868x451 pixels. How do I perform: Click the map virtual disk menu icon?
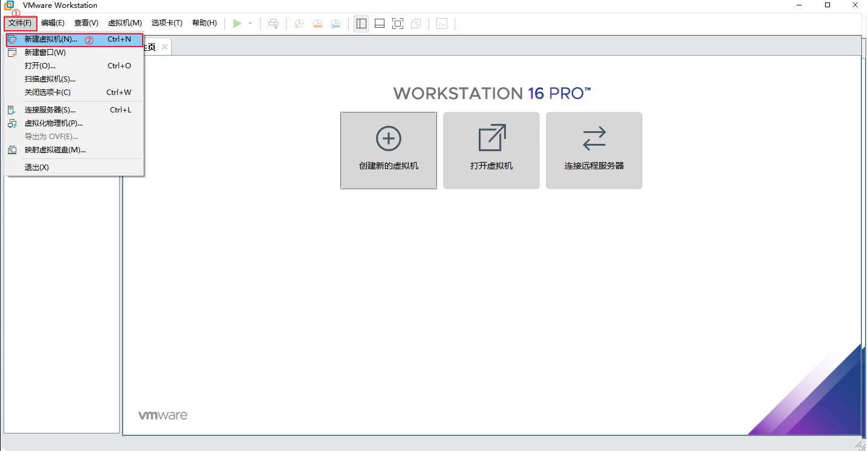[x=12, y=150]
